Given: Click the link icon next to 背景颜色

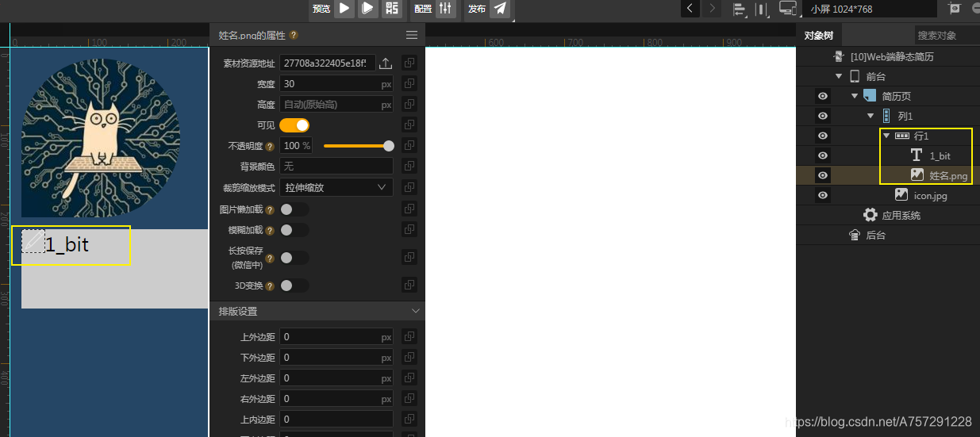Looking at the screenshot, I should coord(409,166).
